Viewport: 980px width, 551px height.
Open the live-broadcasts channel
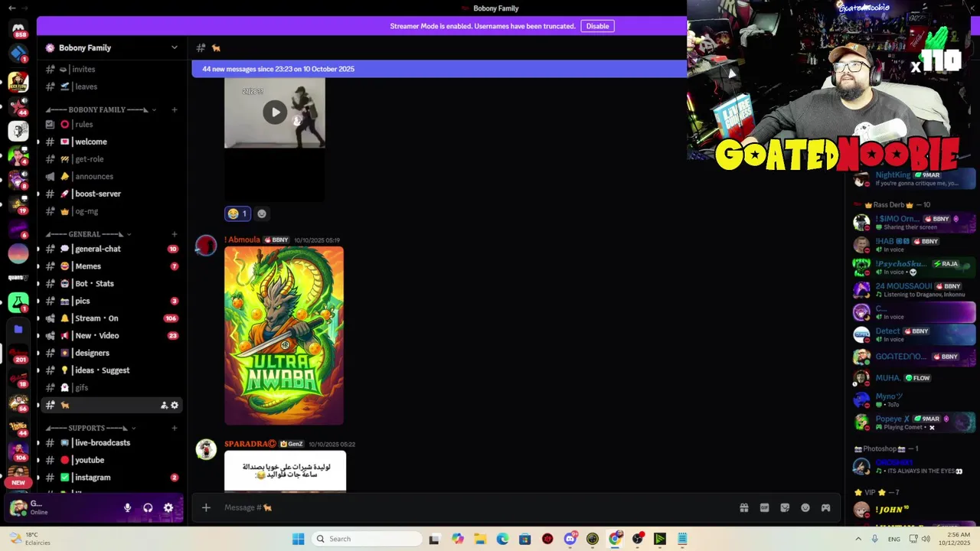click(x=112, y=442)
